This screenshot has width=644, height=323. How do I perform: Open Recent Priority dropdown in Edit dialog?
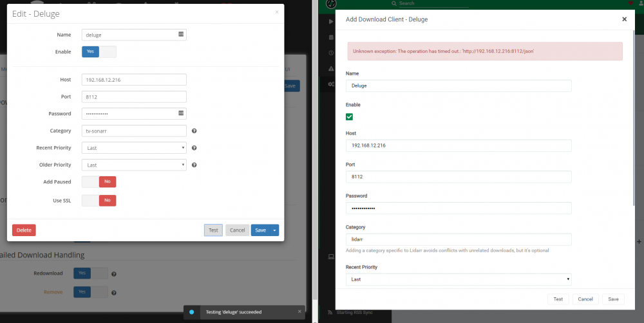point(134,148)
